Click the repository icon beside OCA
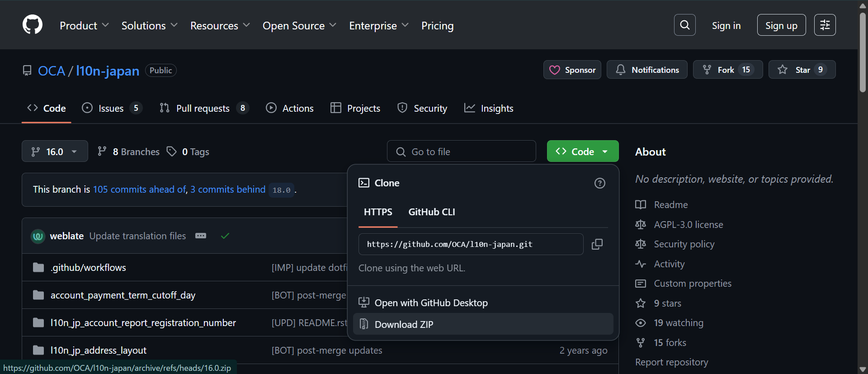 pyautogui.click(x=27, y=71)
